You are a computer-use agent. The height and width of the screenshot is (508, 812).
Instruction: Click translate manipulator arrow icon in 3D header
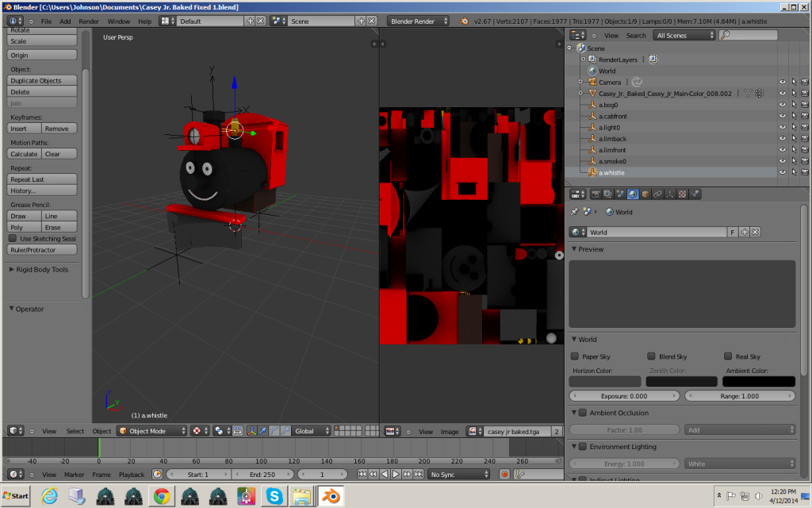pos(262,431)
